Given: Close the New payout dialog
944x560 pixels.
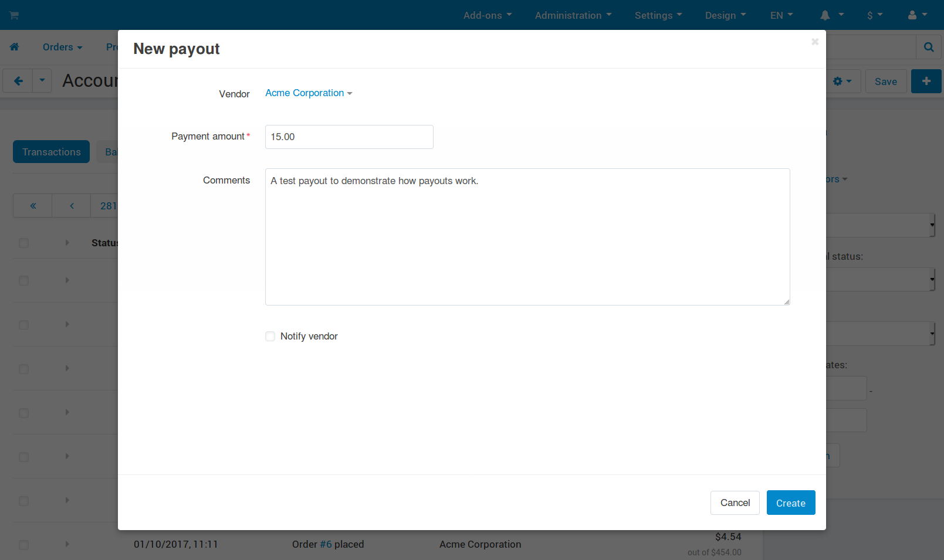Looking at the screenshot, I should (x=815, y=42).
